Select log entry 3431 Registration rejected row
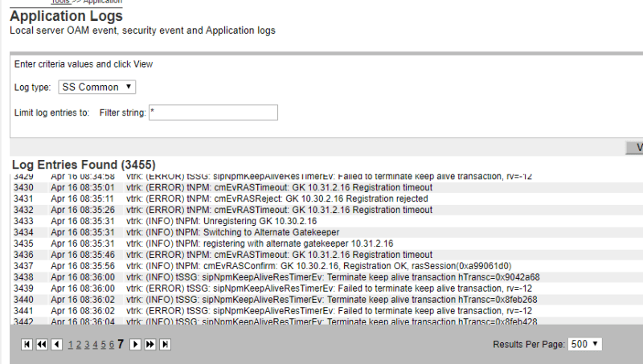Viewport: 643px width, 364px height. (326, 198)
